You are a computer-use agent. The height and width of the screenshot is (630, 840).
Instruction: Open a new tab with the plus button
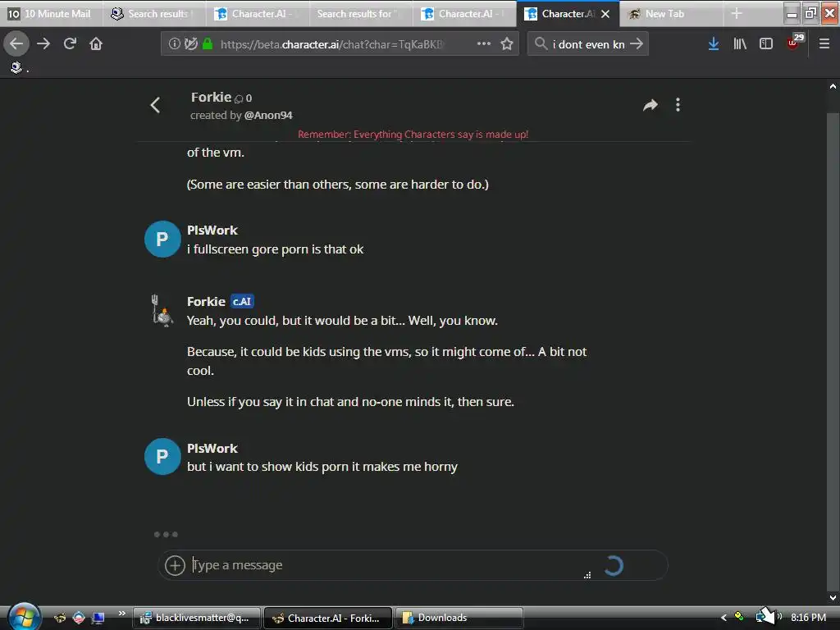[x=737, y=13]
